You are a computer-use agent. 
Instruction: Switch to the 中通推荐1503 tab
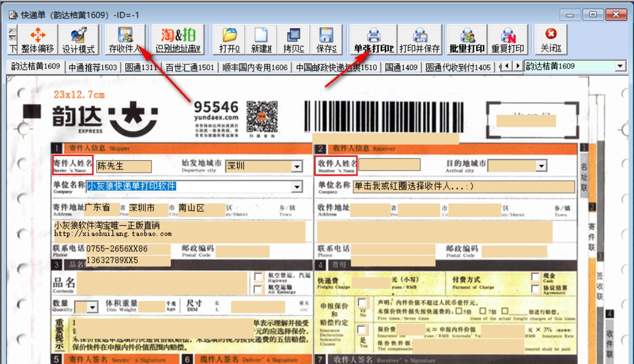[x=92, y=67]
